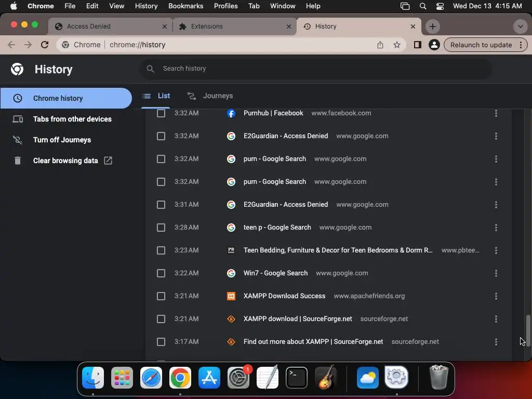Click the history list scrollbar thumb
The width and height of the screenshot is (532, 399).
528,331
